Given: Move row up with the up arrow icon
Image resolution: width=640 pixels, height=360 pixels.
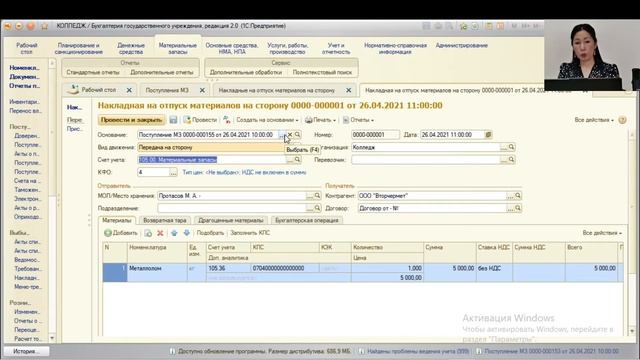Looking at the screenshot, I should [174, 233].
